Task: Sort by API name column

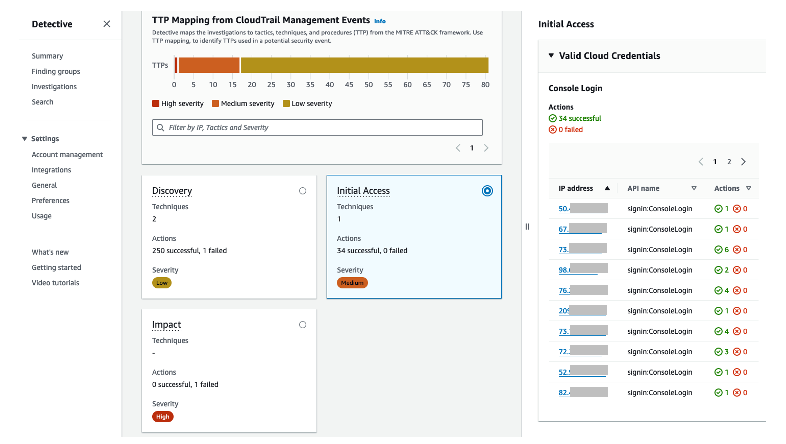Action: [x=662, y=188]
